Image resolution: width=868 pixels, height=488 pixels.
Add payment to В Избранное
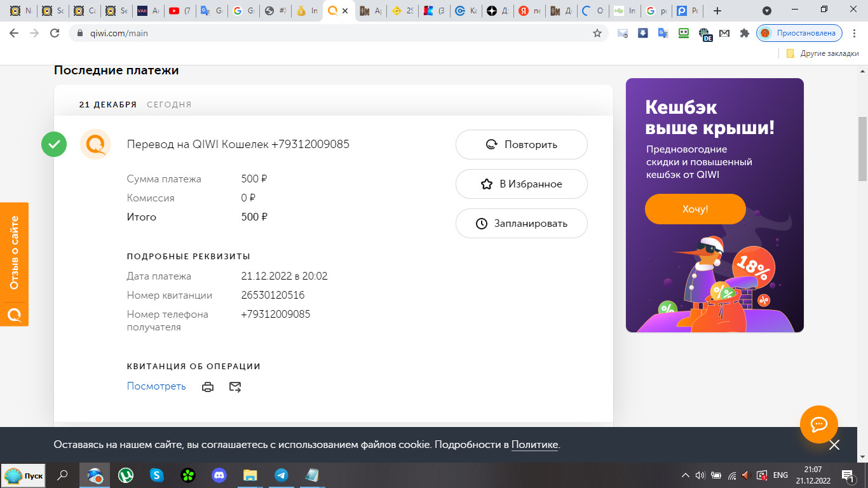[x=521, y=184]
